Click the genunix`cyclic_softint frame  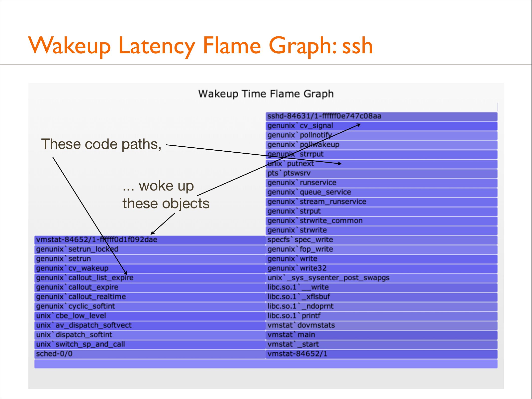pyautogui.click(x=150, y=306)
